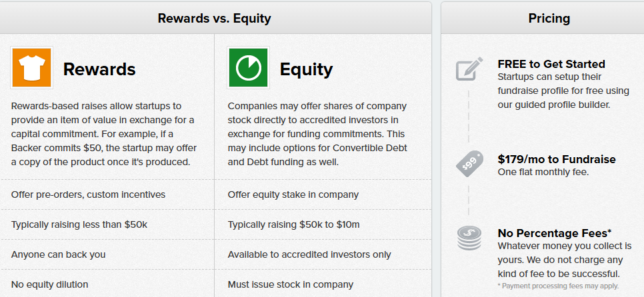This screenshot has height=297, width=644.
Task: Select the Equity heading
Action: click(306, 69)
